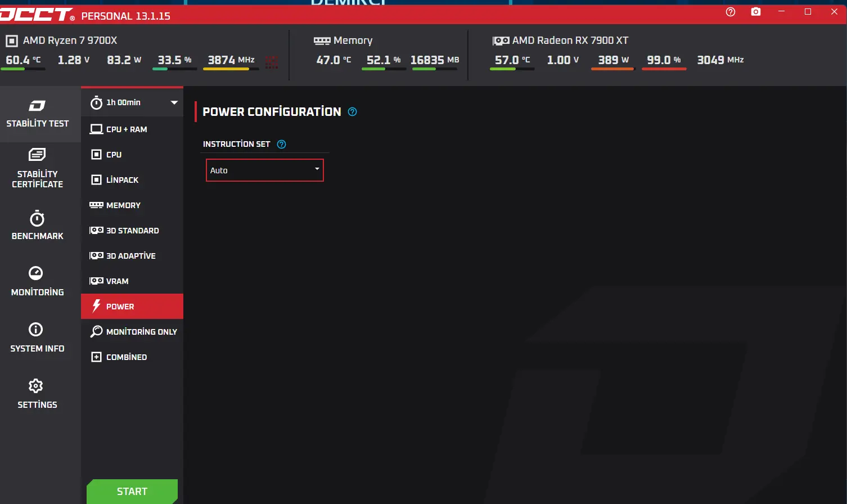Click the AMD Ryzen 7 9700X processor icon
The width and height of the screenshot is (847, 504).
[x=11, y=41]
